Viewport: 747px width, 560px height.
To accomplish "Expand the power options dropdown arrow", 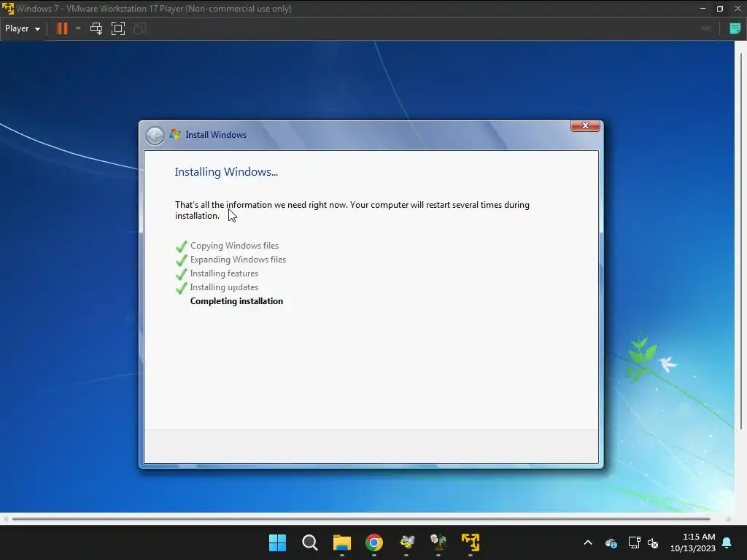I will tap(78, 28).
